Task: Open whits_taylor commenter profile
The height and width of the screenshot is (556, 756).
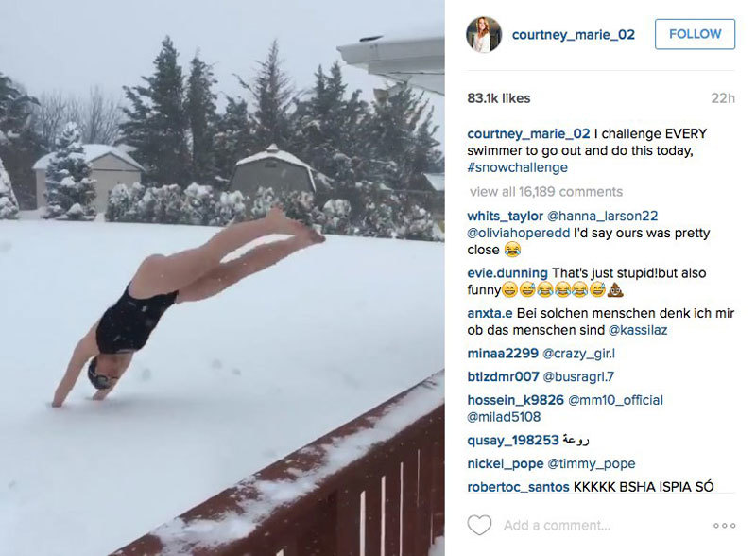Action: point(506,216)
